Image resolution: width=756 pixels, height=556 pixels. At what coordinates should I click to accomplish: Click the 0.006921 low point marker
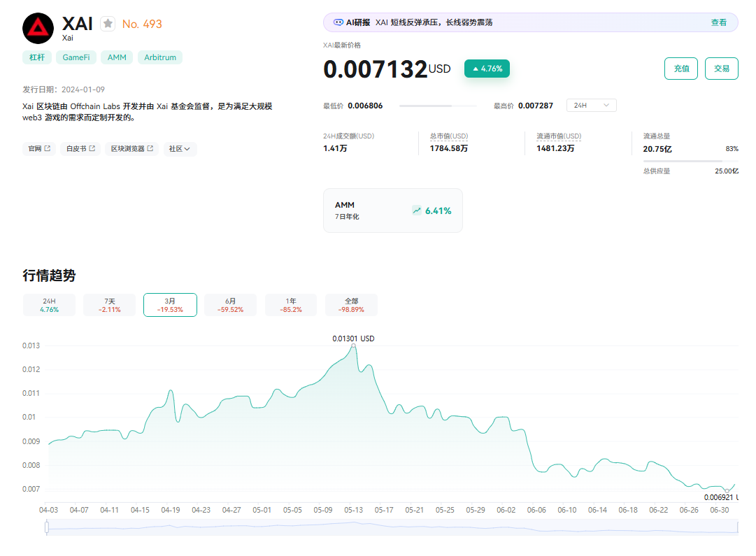pyautogui.click(x=727, y=490)
